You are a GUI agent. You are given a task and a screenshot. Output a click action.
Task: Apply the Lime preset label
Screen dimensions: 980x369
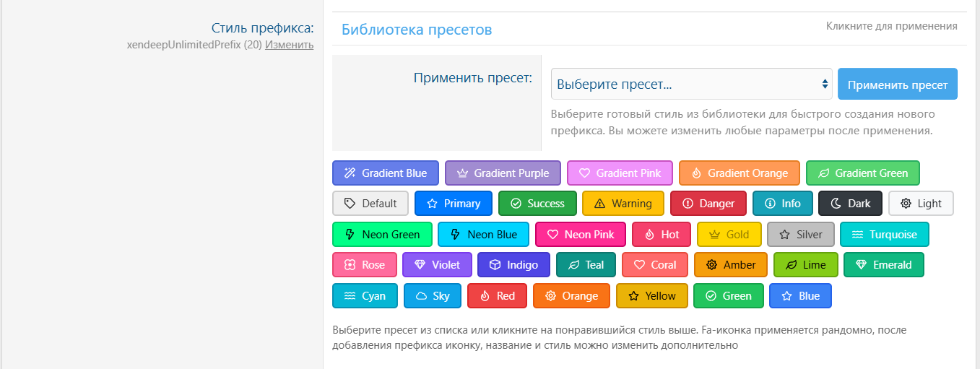805,265
